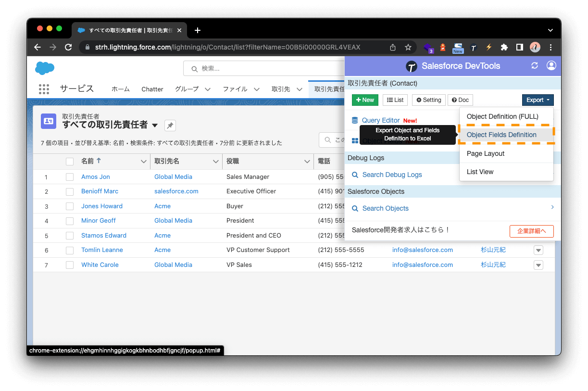This screenshot has height=391, width=588.
Task: Click the refresh icon in Salesforce DevTools header
Action: [535, 65]
